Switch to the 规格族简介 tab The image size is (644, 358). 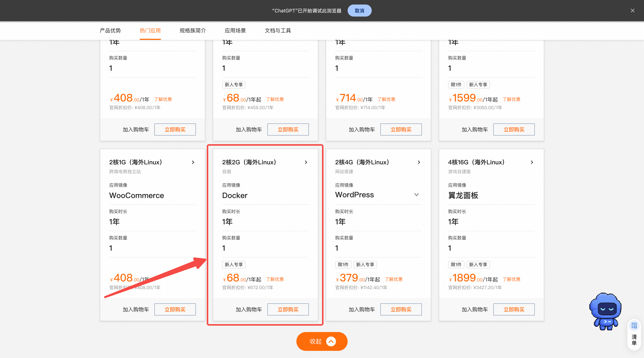(x=193, y=30)
